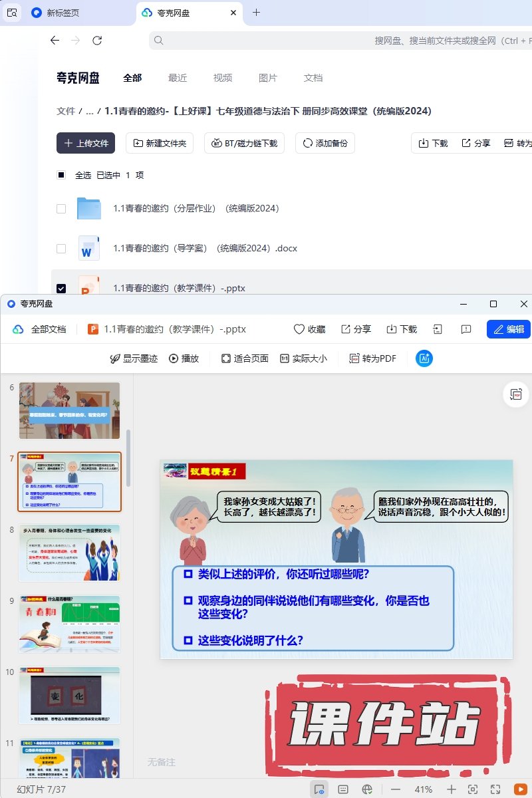Click the floating PDF convert icon

coord(516,394)
